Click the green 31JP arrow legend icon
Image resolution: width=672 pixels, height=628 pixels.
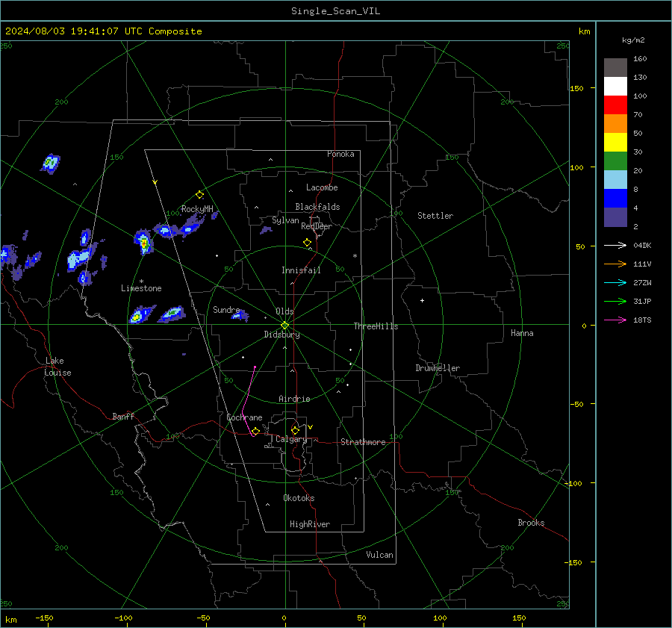615,302
